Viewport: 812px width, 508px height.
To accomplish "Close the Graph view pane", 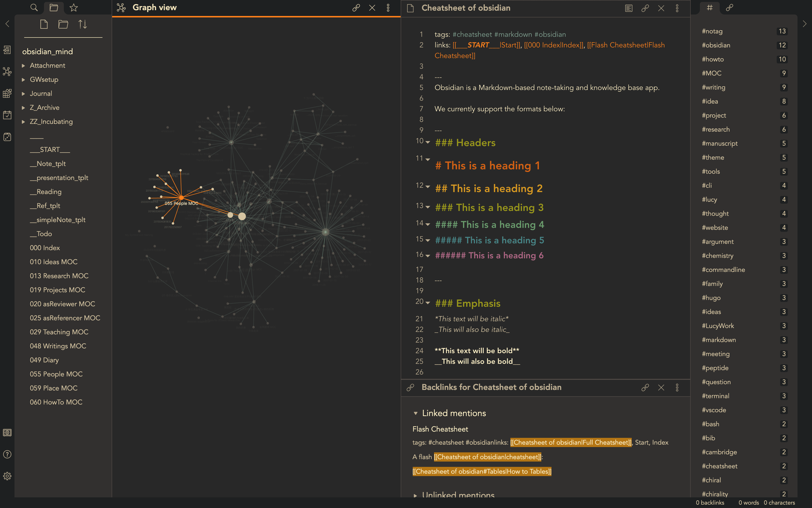I will tap(372, 8).
